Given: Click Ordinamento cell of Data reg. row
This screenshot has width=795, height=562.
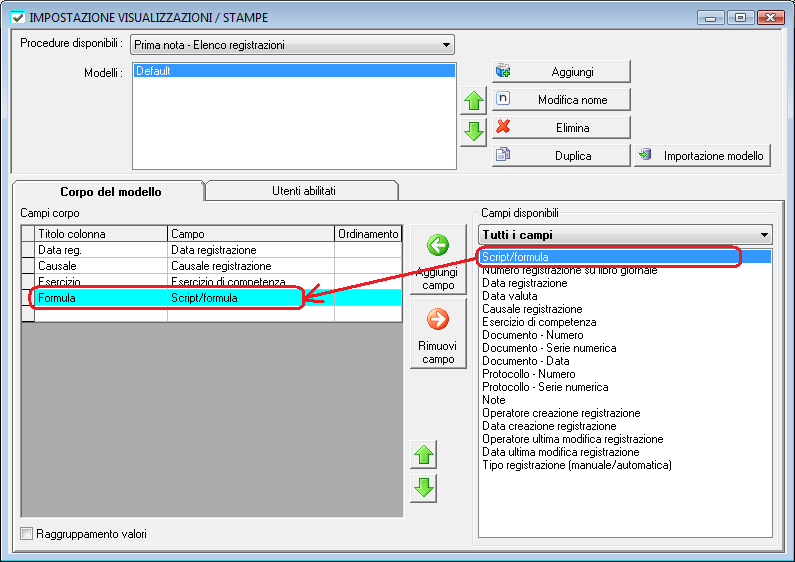Looking at the screenshot, I should (368, 250).
